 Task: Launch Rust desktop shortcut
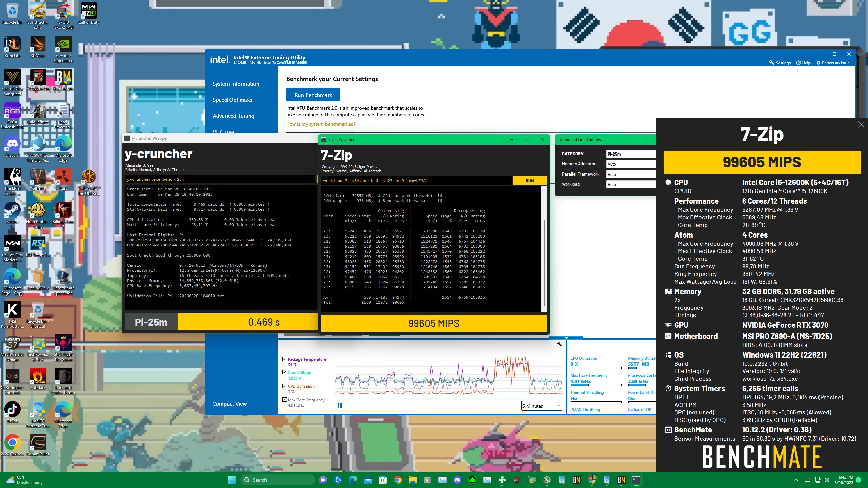63,180
